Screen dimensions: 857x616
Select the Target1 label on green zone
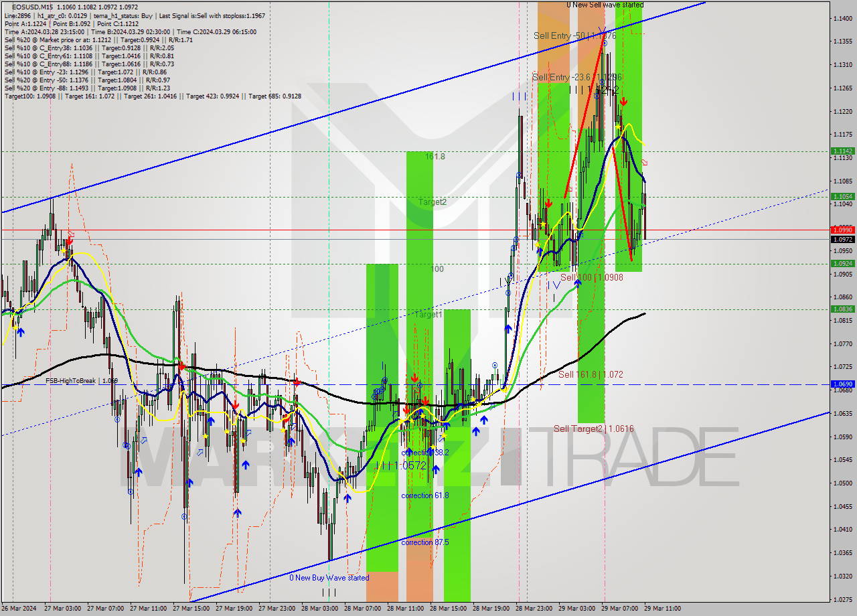(x=428, y=314)
